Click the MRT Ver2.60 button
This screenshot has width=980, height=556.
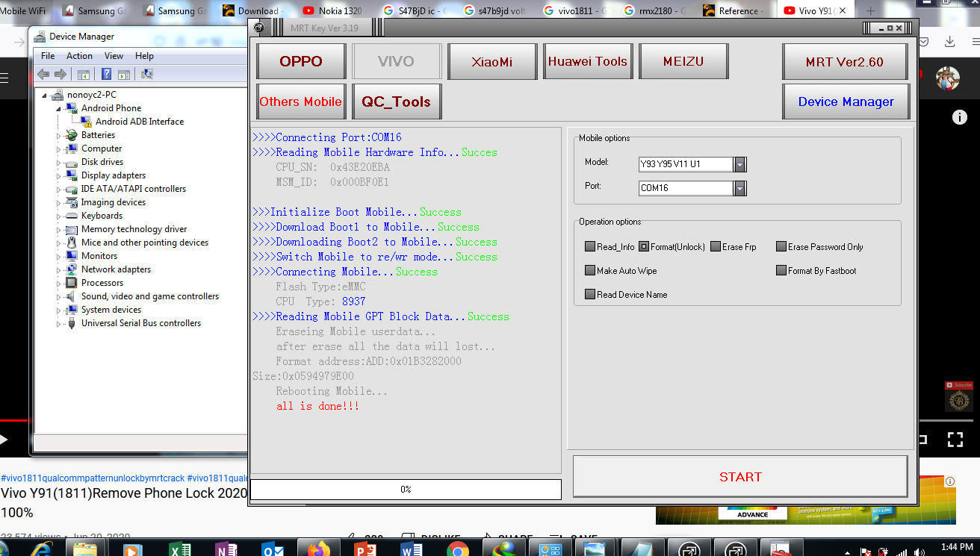[846, 61]
